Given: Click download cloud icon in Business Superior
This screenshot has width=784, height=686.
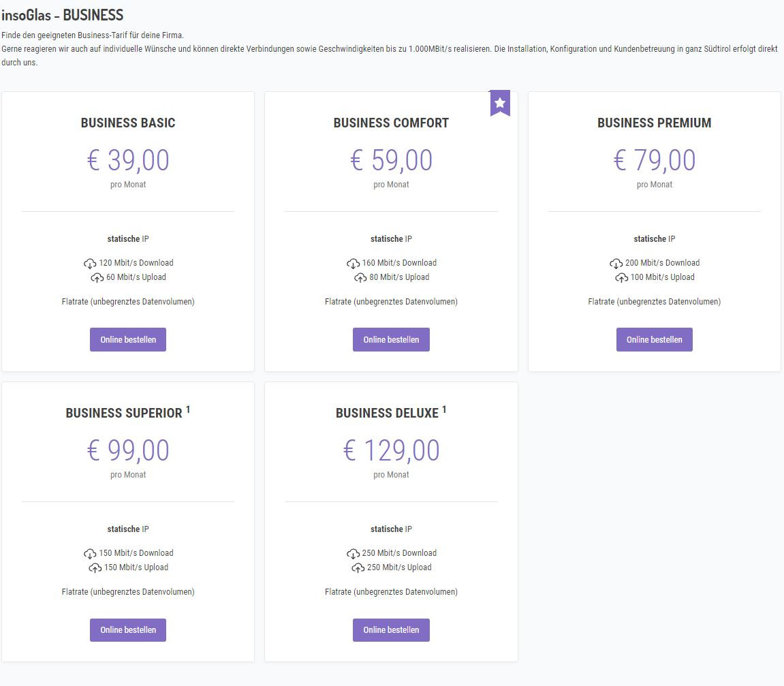Looking at the screenshot, I should pos(90,553).
